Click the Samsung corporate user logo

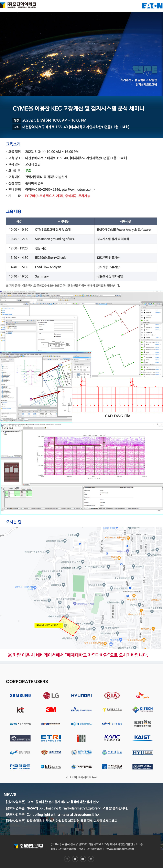[x=21, y=695]
